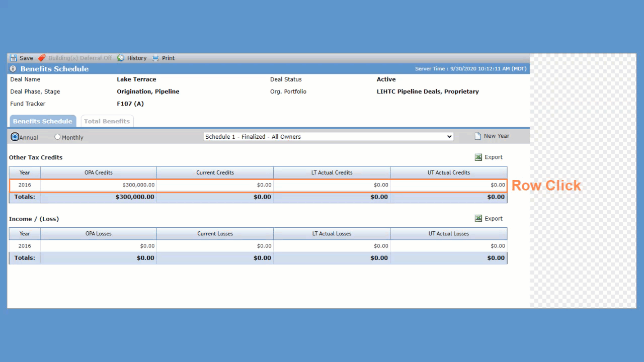This screenshot has width=644, height=362.
Task: Select the Monthly radio button
Action: pos(57,137)
